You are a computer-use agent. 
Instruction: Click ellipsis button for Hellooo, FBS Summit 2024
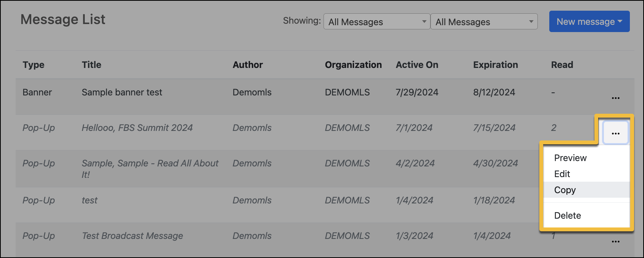(x=615, y=133)
